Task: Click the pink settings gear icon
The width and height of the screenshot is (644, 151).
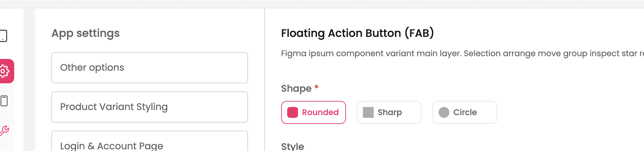Action: (5, 71)
